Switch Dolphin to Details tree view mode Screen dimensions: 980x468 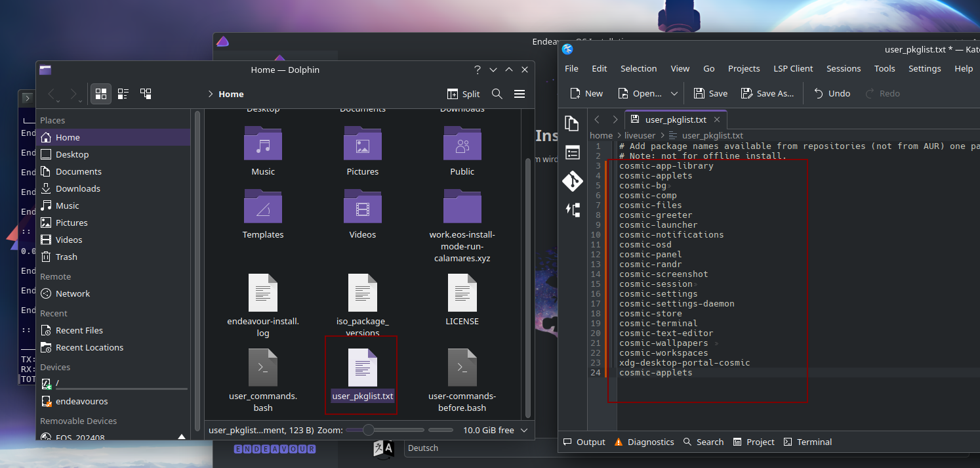tap(146, 94)
